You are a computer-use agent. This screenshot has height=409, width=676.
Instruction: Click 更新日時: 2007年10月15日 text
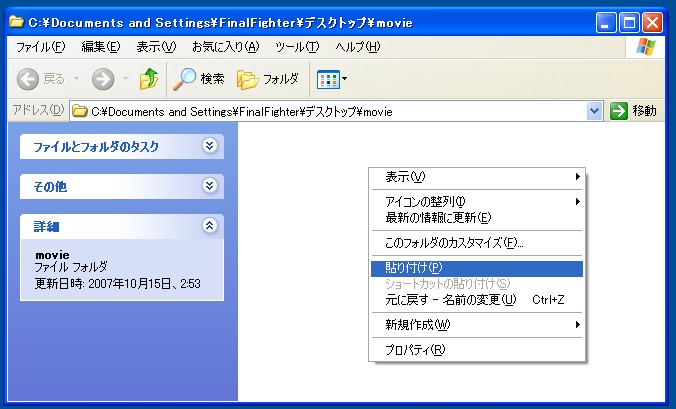click(x=117, y=284)
